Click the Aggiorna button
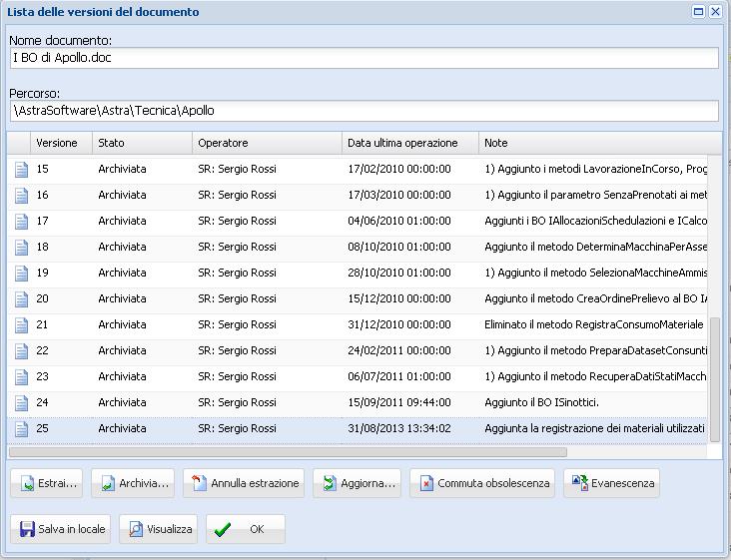The height and width of the screenshot is (560, 731). 358,483
